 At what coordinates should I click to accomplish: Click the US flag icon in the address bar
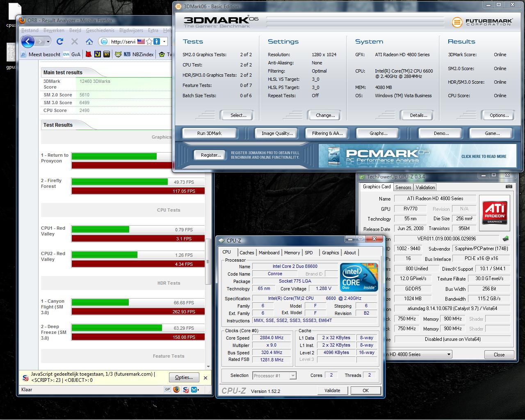(x=141, y=41)
